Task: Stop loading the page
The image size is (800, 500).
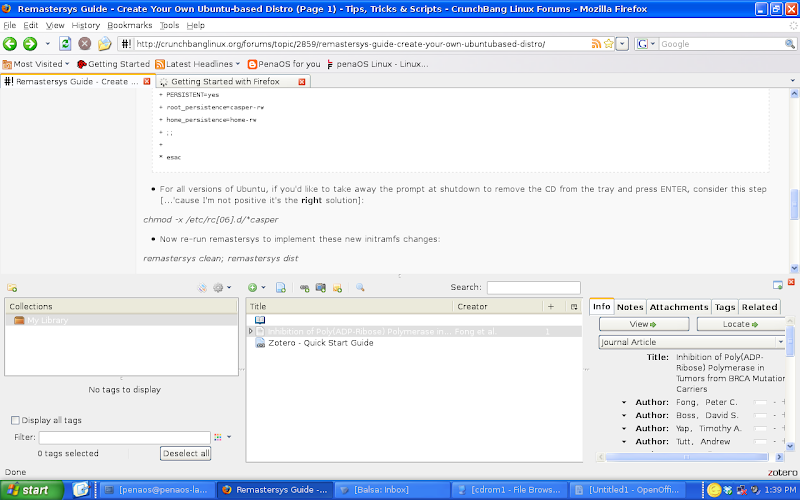Action: pos(85,44)
